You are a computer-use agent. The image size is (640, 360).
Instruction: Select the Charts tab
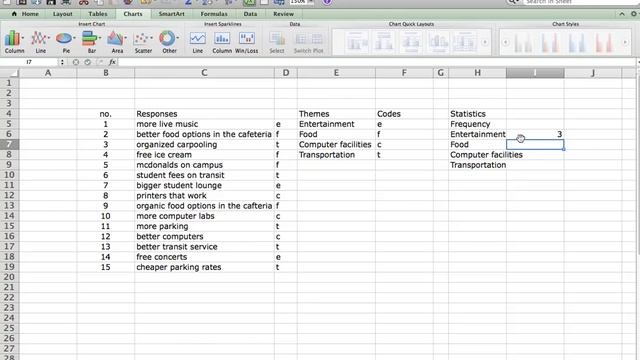[133, 13]
